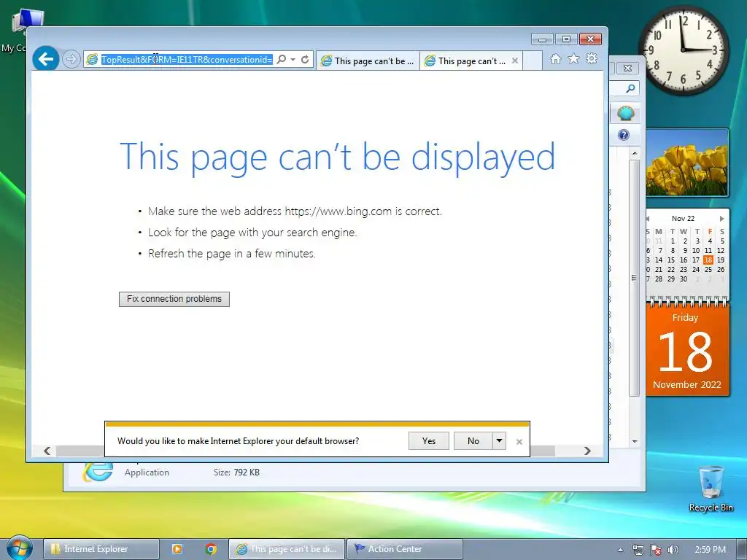Screen dimensions: 747x560
Task: Click the horizontal scrollbar right arrow
Action: 587,451
